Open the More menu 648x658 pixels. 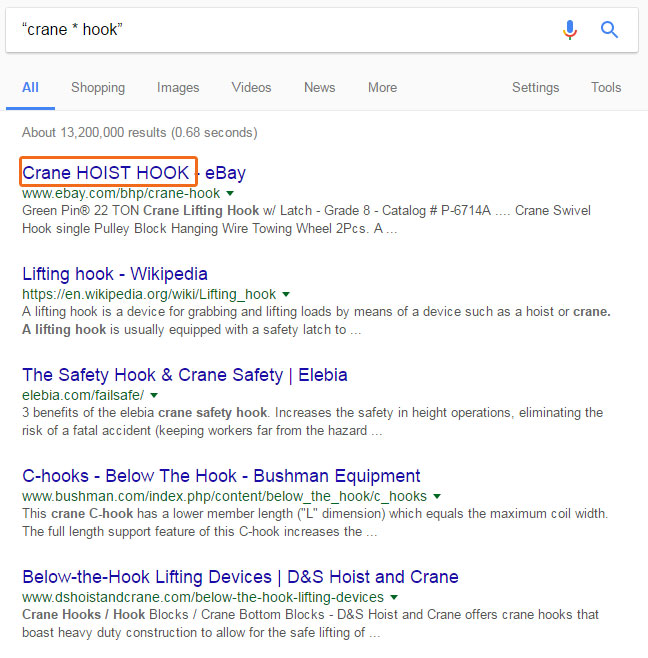[382, 87]
